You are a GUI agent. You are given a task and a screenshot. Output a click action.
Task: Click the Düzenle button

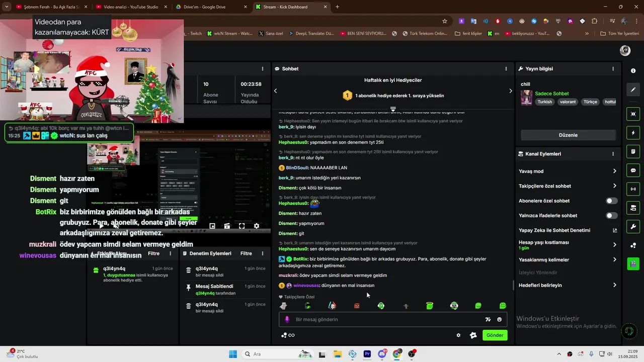pyautogui.click(x=568, y=135)
